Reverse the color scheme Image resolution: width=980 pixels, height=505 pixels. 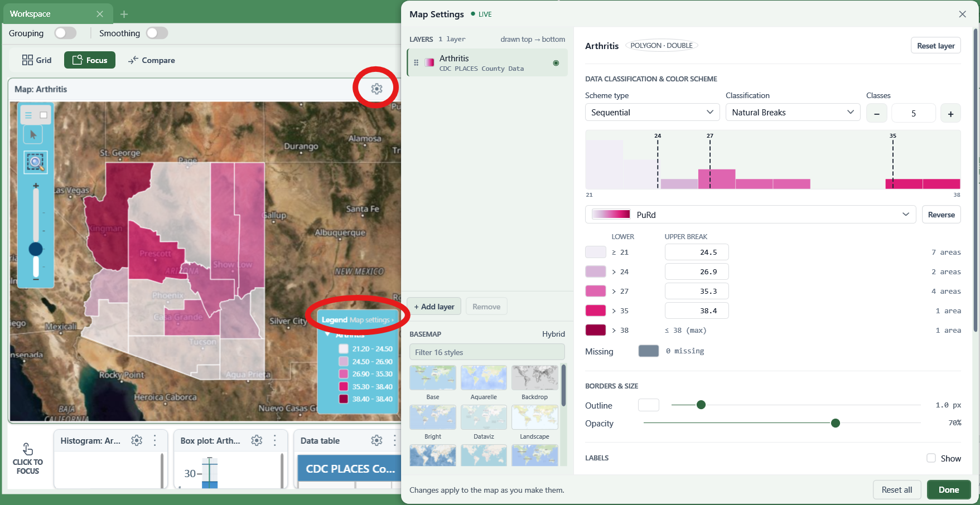point(941,215)
